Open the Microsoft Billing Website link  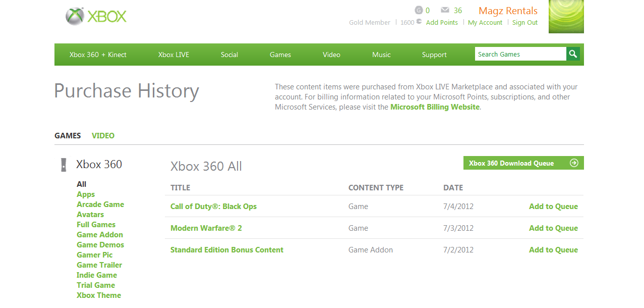pos(435,107)
